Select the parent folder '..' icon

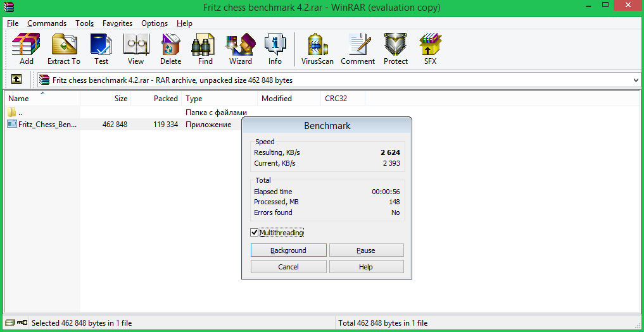point(12,112)
